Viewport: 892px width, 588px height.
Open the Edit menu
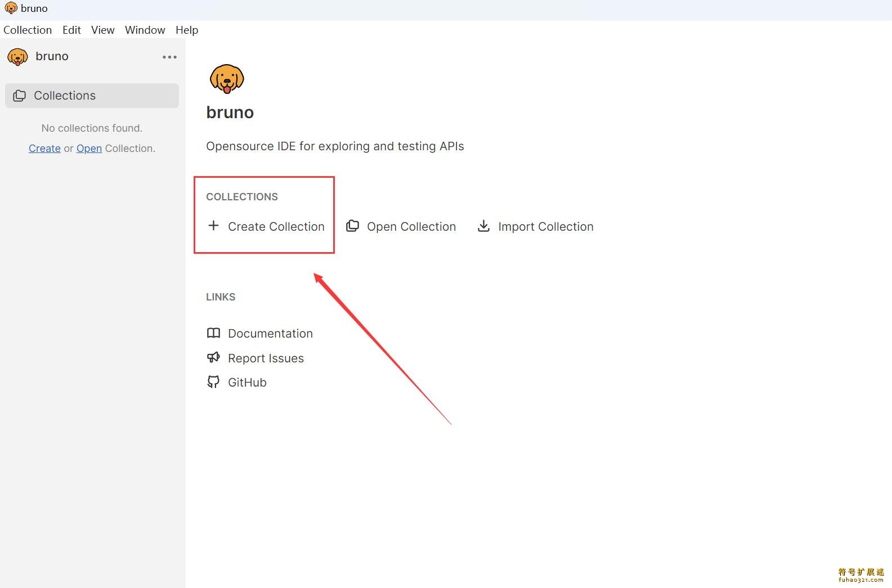[x=71, y=30]
